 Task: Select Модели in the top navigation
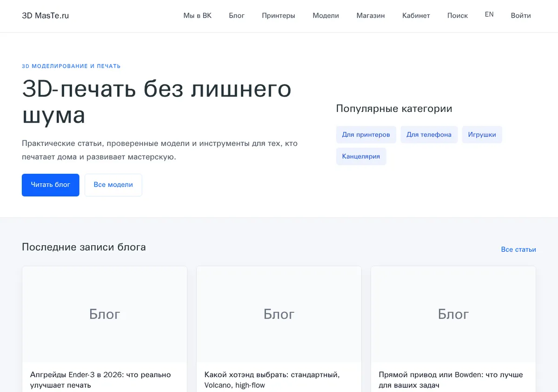[325, 16]
